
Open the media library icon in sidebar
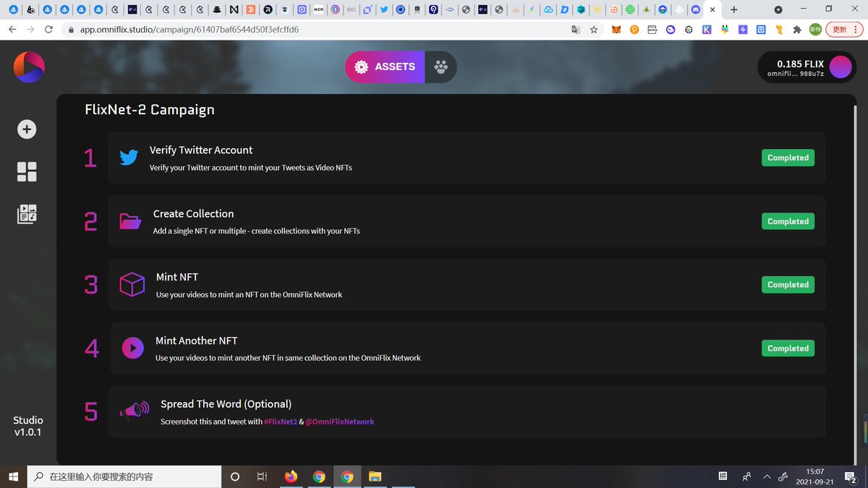tap(26, 213)
